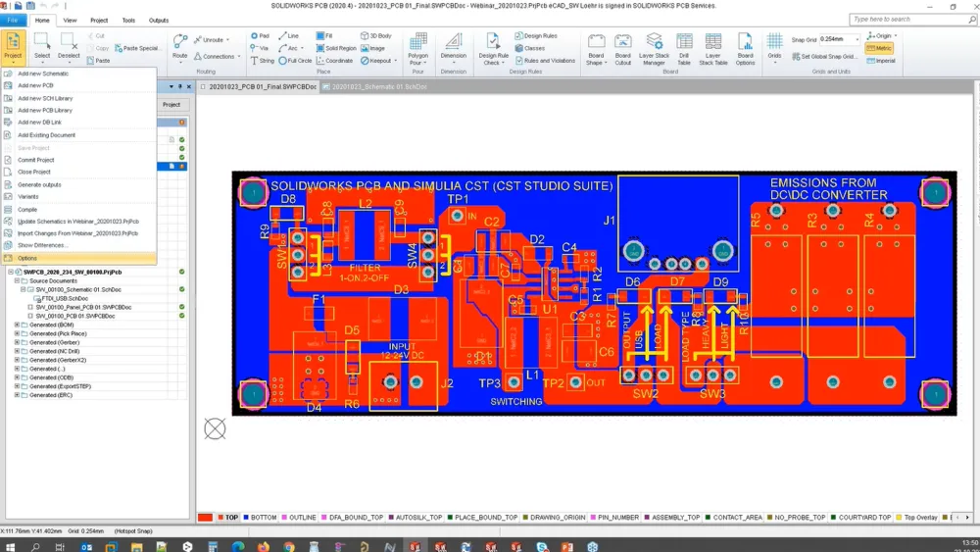Expand the Generated (ExportSTEP) folder
This screenshot has width=980, height=552.
[x=17, y=386]
